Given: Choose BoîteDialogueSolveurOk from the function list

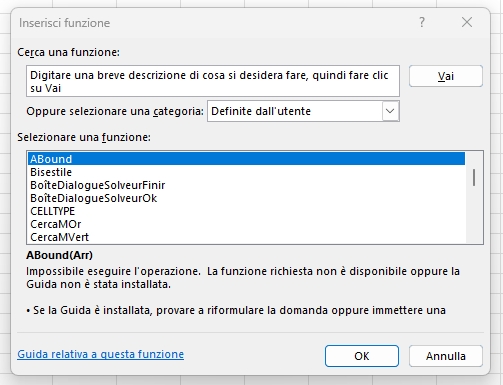Looking at the screenshot, I should coord(246,198).
